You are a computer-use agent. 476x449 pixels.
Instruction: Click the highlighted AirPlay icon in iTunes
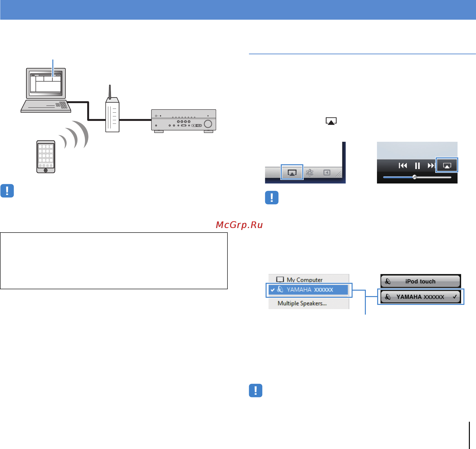coord(292,172)
